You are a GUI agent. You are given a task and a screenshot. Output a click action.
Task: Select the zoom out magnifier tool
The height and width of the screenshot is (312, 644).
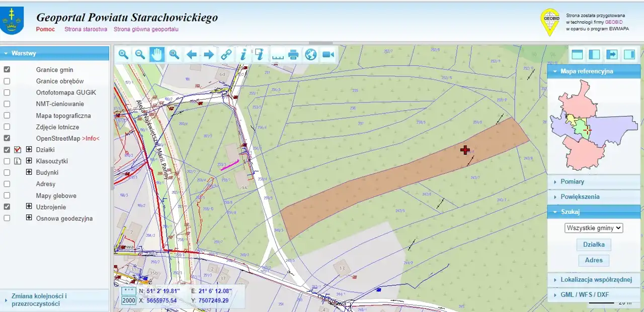(x=140, y=54)
